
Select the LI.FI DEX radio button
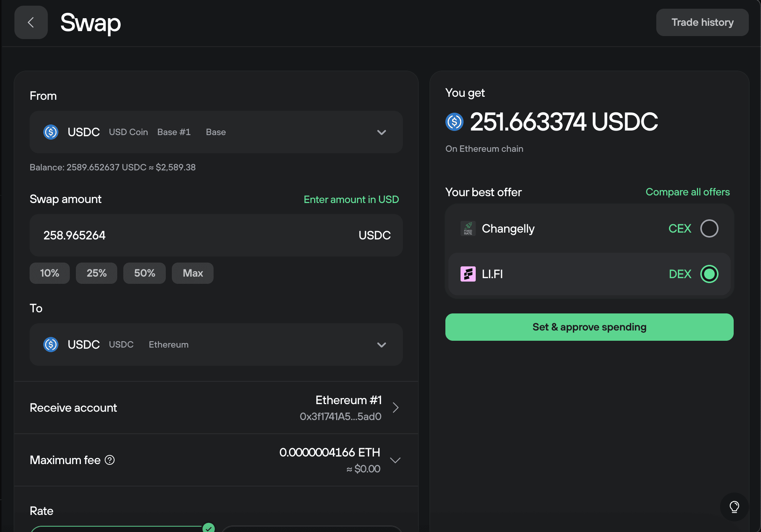pos(709,274)
